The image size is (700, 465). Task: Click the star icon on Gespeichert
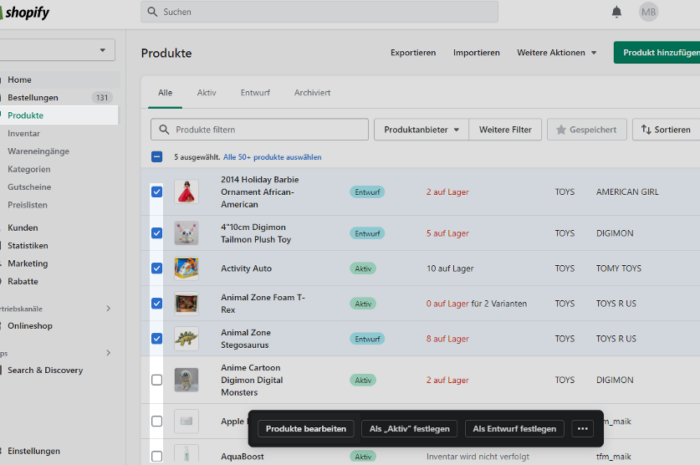pos(561,129)
